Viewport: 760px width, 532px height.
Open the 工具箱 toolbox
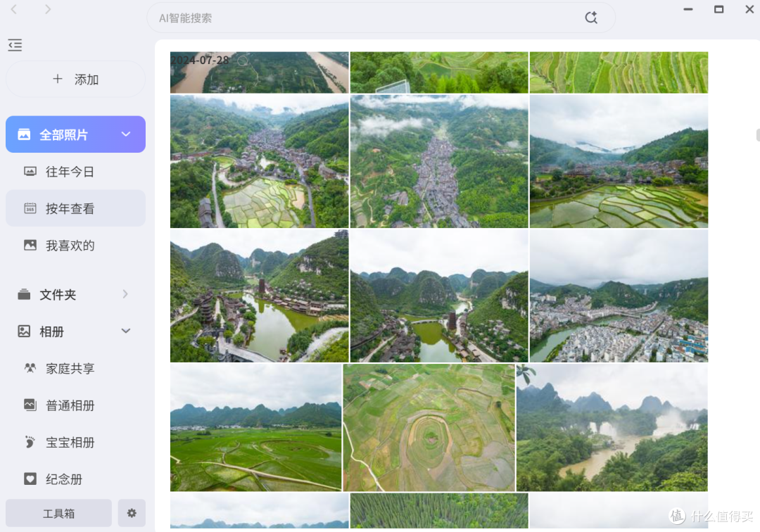(x=58, y=513)
